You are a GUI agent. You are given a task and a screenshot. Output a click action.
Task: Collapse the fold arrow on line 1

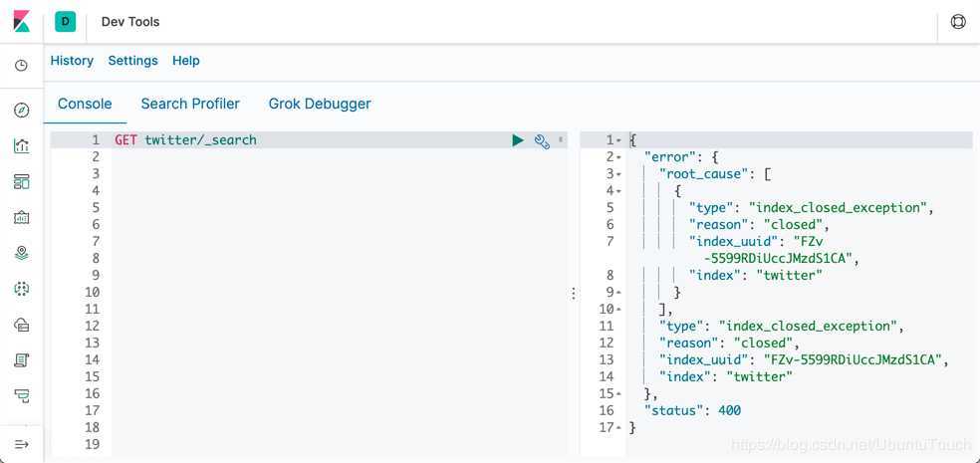pyautogui.click(x=618, y=140)
